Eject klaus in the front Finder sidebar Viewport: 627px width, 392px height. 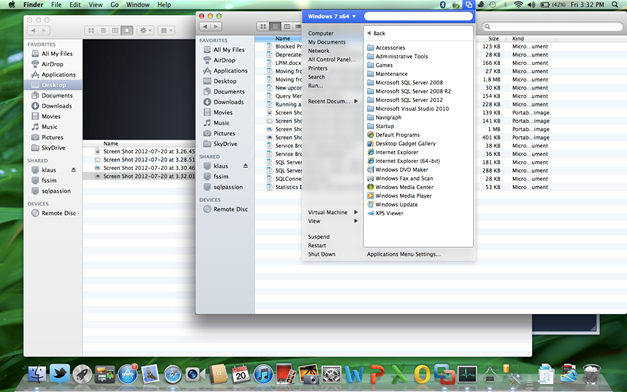[246, 166]
